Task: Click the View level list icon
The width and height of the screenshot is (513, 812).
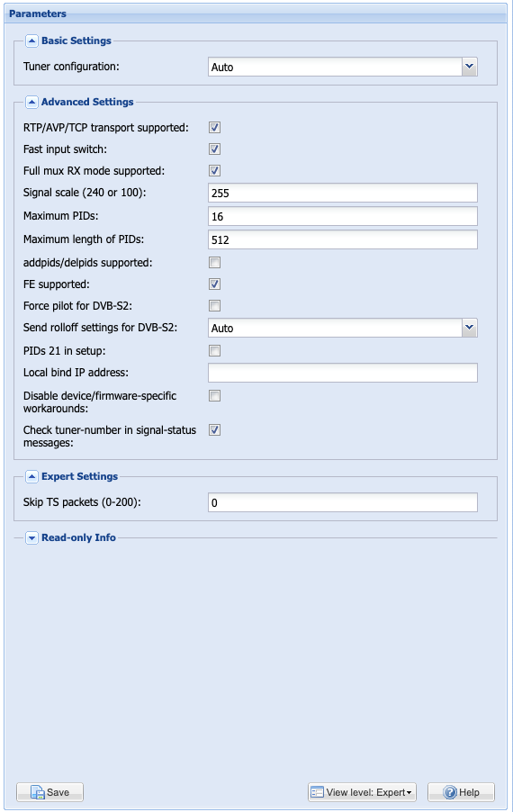Action: coord(317,792)
